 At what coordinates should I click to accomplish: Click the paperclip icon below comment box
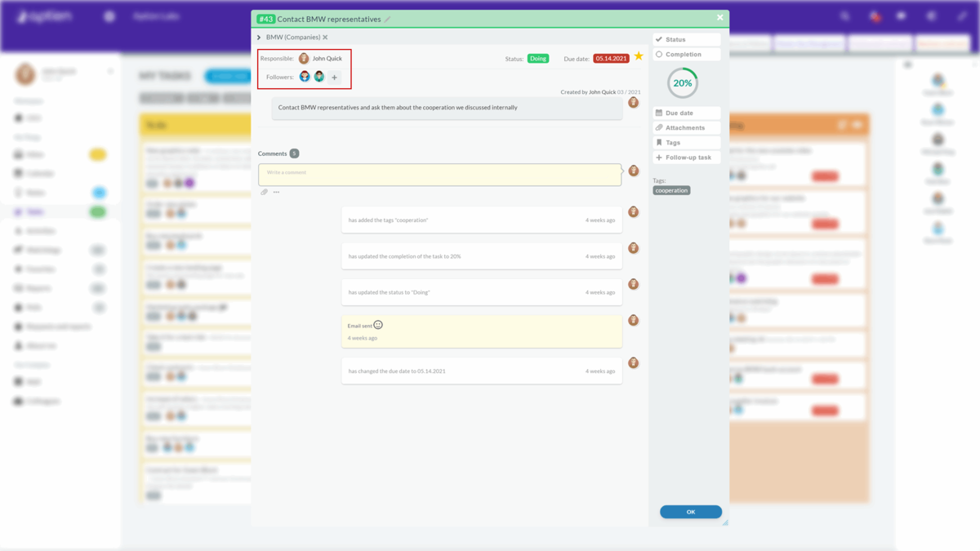[x=264, y=193]
